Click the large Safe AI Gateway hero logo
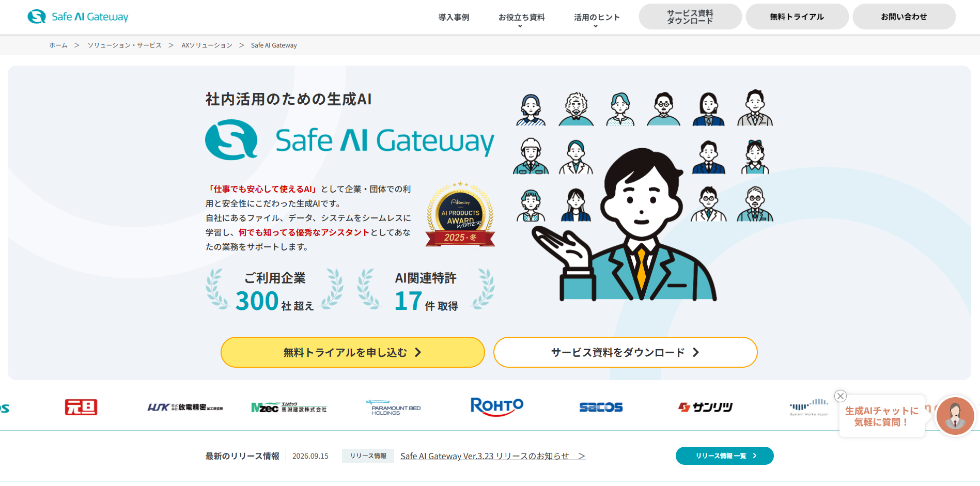 tap(350, 140)
